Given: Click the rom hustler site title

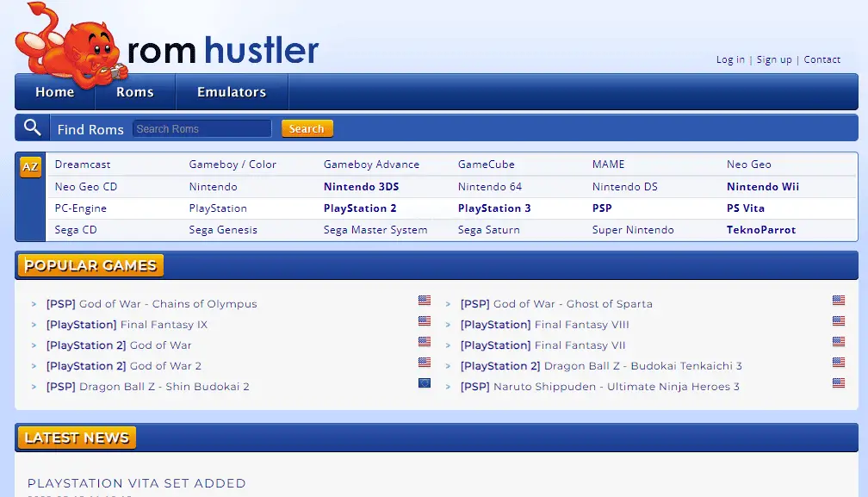Looking at the screenshot, I should (222, 50).
